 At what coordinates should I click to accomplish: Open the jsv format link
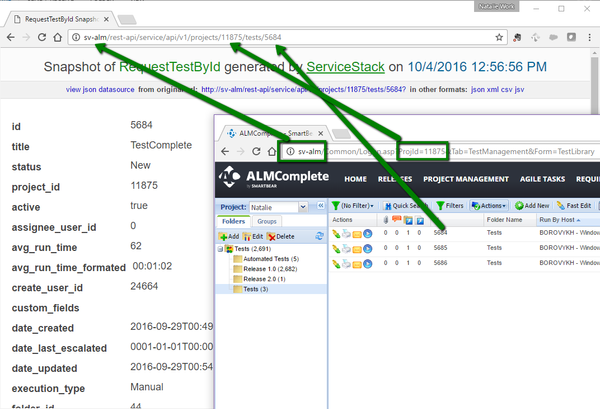coord(519,90)
